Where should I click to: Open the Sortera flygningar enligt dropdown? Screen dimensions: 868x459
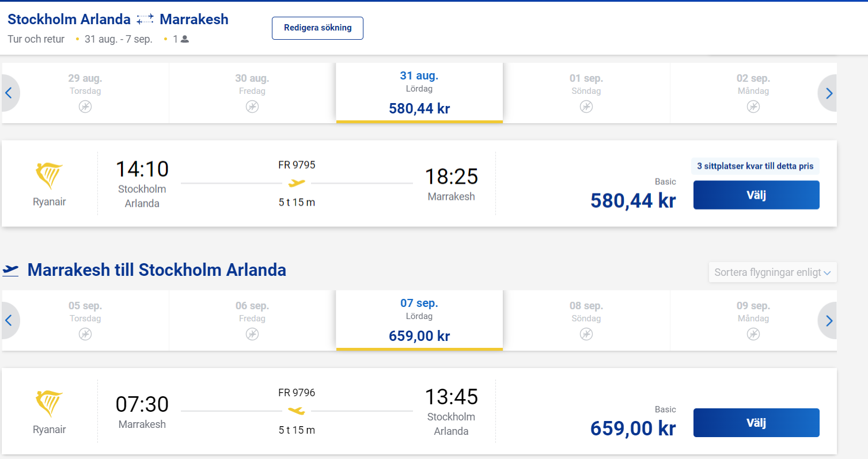point(772,272)
